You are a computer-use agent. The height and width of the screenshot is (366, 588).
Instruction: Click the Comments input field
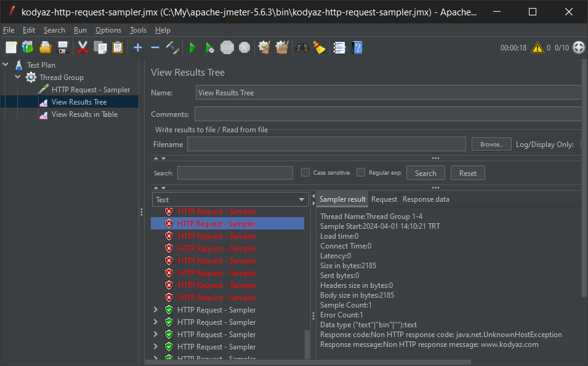[x=388, y=114]
